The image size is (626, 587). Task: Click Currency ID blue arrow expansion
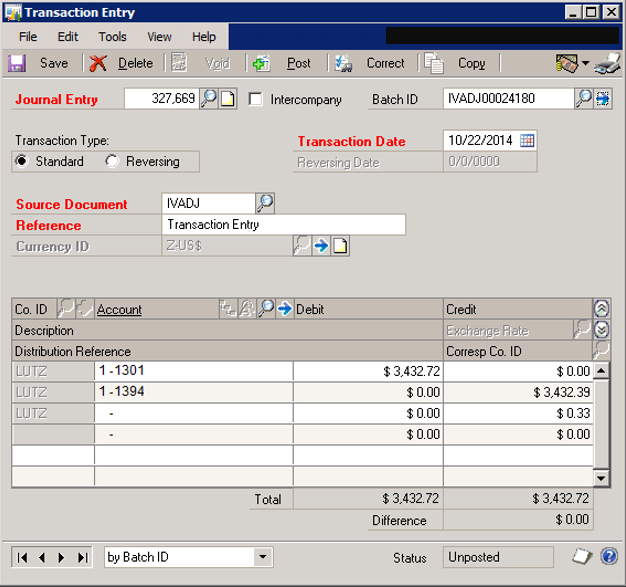[x=321, y=246]
